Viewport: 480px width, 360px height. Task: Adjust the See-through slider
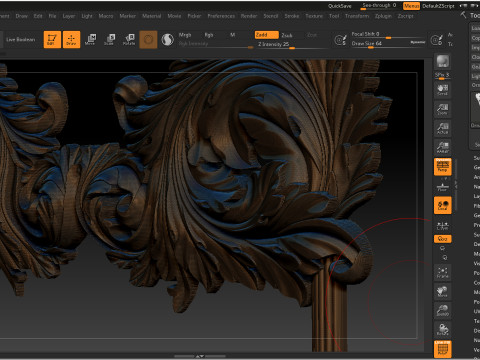379,6
